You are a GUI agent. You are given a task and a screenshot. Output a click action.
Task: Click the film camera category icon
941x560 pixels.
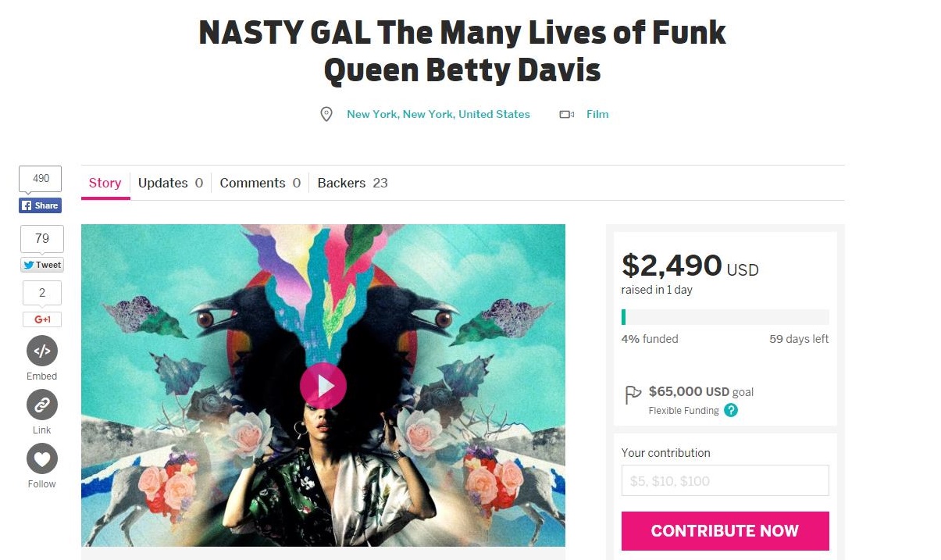click(x=567, y=115)
